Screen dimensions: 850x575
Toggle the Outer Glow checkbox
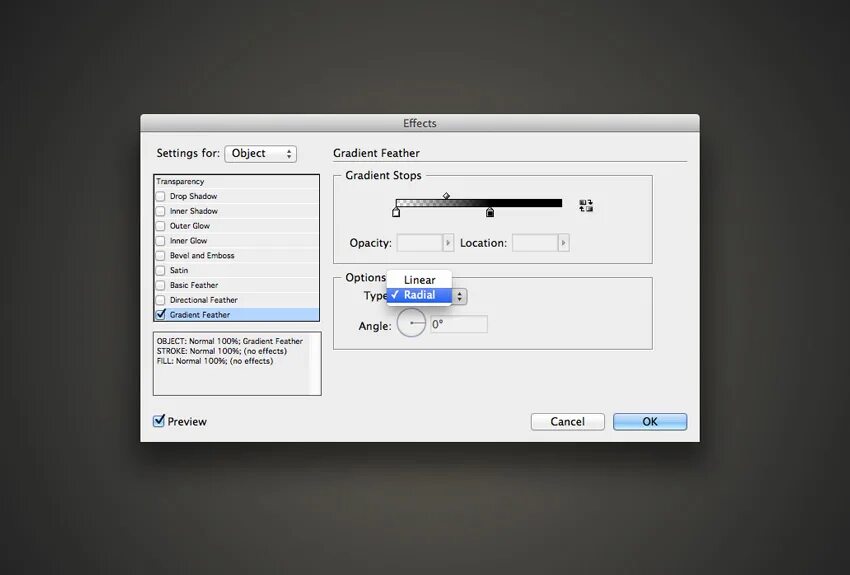pyautogui.click(x=160, y=226)
